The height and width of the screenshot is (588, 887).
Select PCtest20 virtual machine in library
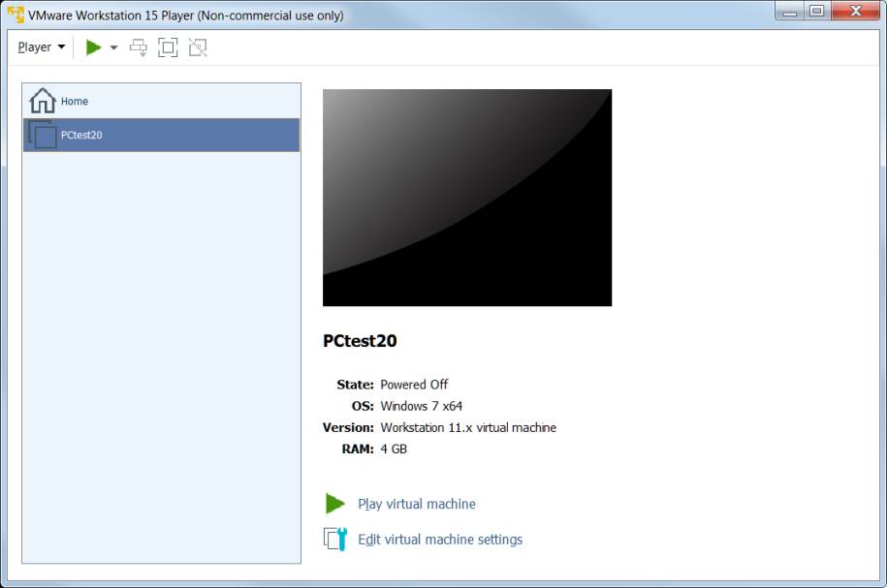161,135
